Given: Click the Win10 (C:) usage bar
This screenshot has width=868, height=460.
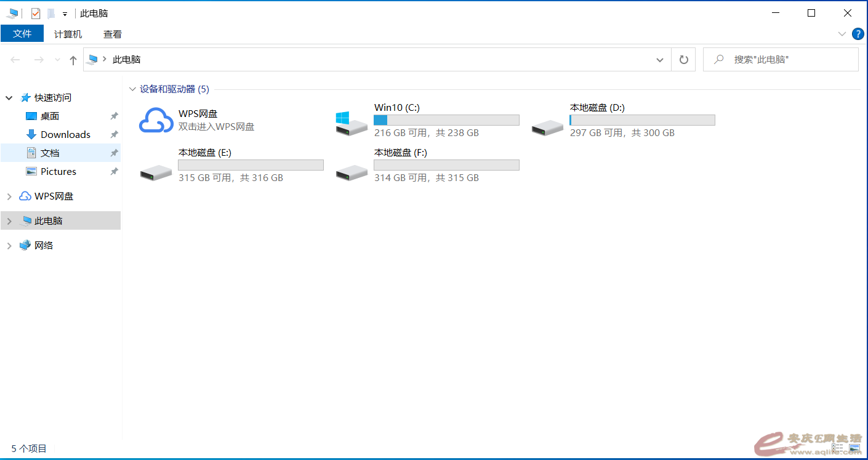Looking at the screenshot, I should [446, 120].
